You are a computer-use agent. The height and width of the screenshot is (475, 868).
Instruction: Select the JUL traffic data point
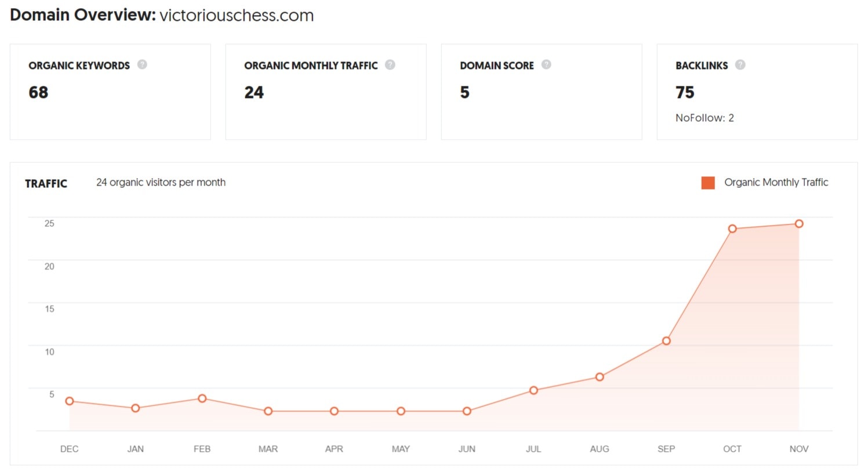533,390
